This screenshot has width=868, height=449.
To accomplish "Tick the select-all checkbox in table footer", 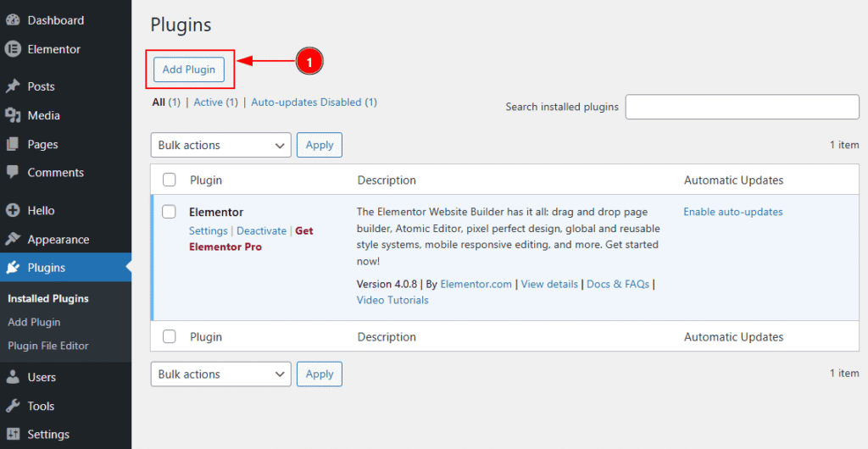I will coord(169,336).
